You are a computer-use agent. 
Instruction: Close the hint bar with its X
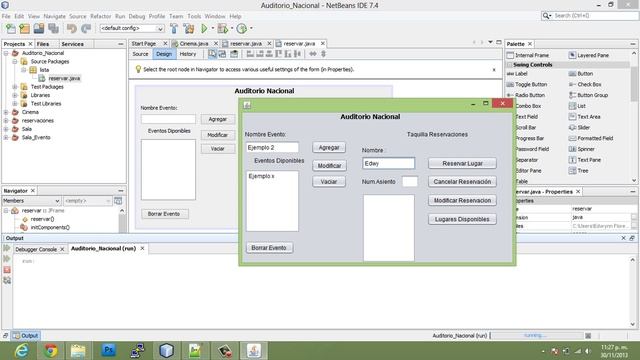tap(494, 70)
